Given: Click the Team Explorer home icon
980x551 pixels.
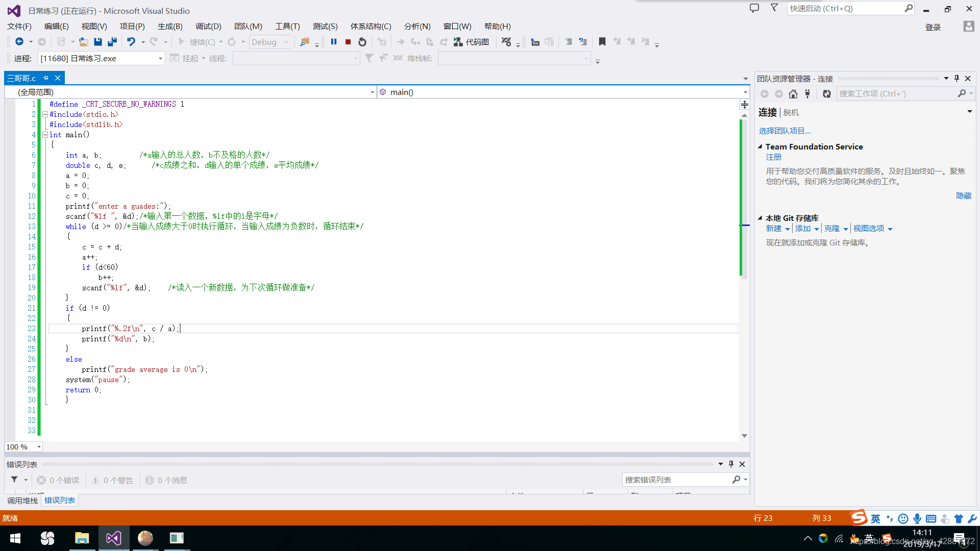Looking at the screenshot, I should (x=793, y=94).
